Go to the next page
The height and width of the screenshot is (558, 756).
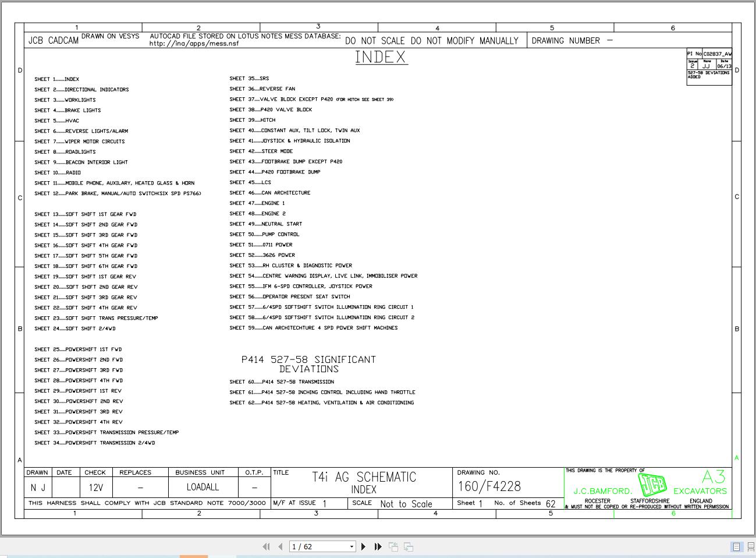(x=364, y=546)
